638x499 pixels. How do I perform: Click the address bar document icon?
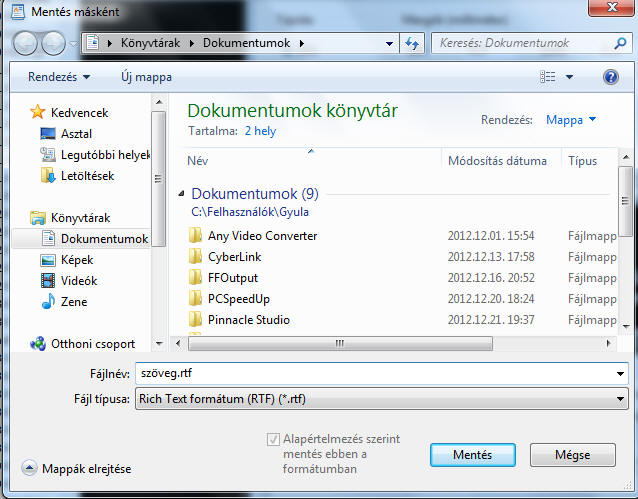tap(93, 43)
